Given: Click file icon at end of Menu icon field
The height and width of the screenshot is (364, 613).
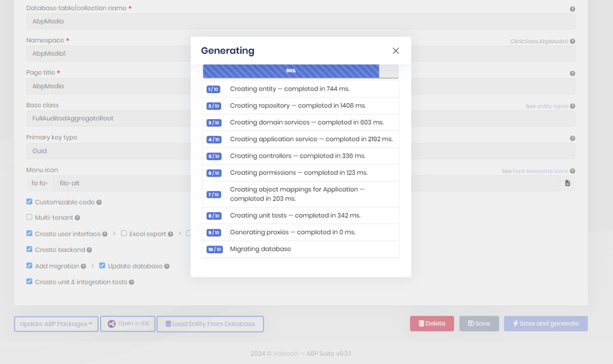Looking at the screenshot, I should [x=567, y=184].
